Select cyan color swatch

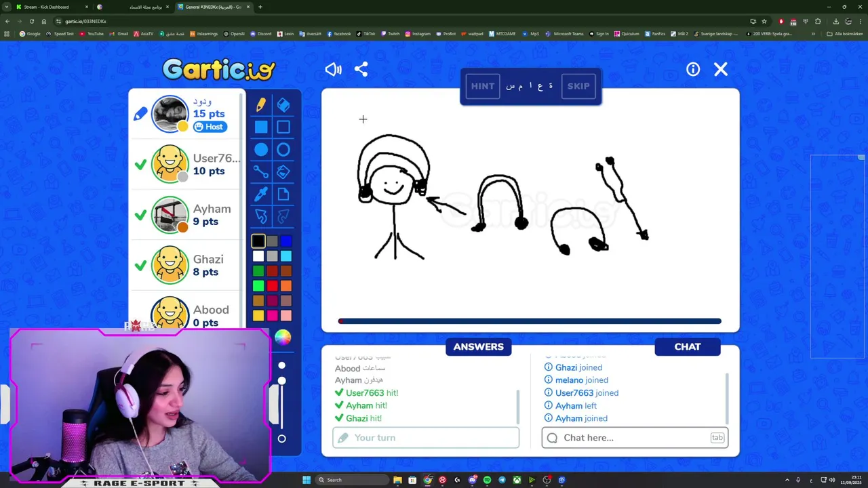[x=286, y=256]
